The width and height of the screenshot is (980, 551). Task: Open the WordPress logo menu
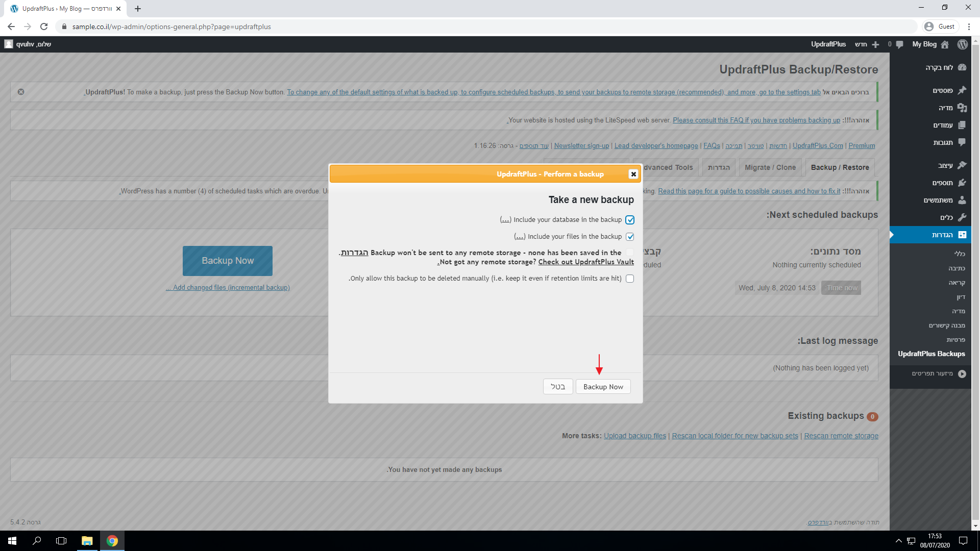pos(962,44)
